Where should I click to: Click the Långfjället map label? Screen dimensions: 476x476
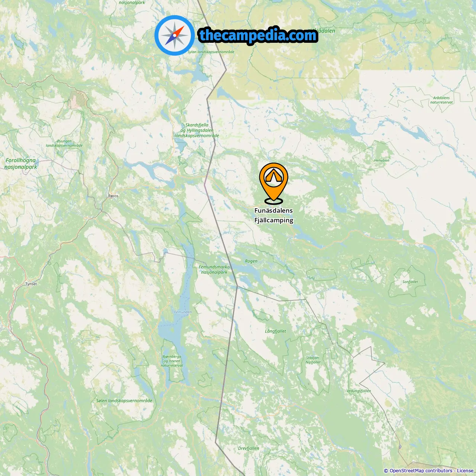(x=276, y=331)
